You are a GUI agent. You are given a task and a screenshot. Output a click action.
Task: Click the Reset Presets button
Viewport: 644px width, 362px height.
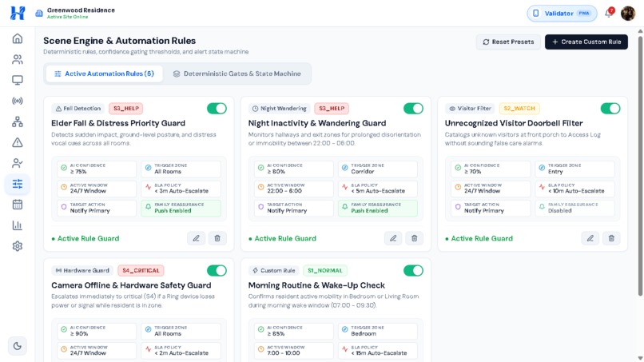click(508, 42)
